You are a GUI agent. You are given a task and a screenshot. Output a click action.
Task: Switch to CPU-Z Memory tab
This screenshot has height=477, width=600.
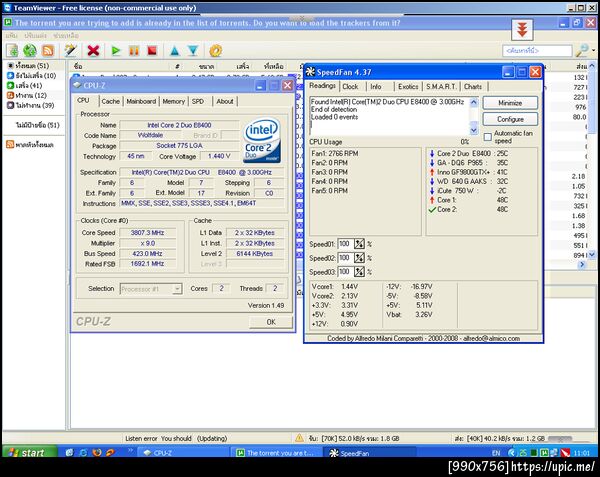[173, 101]
